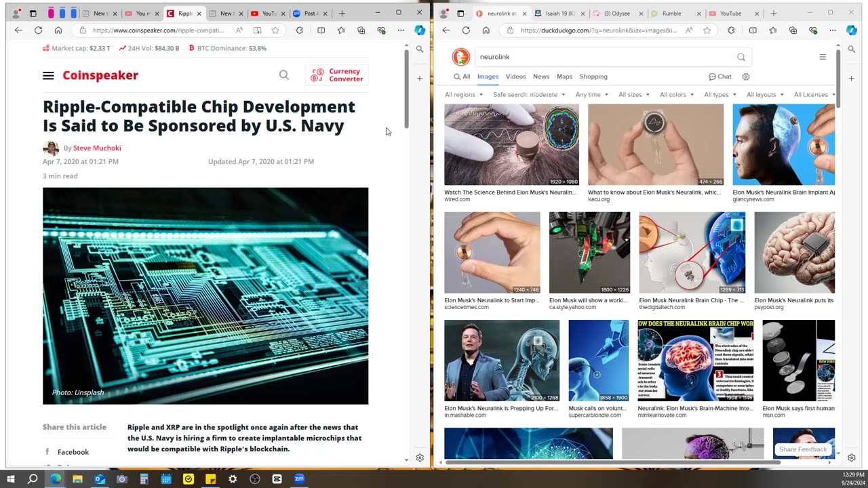Open Calculator from the taskbar
This screenshot has width=868, height=488.
tap(144, 479)
